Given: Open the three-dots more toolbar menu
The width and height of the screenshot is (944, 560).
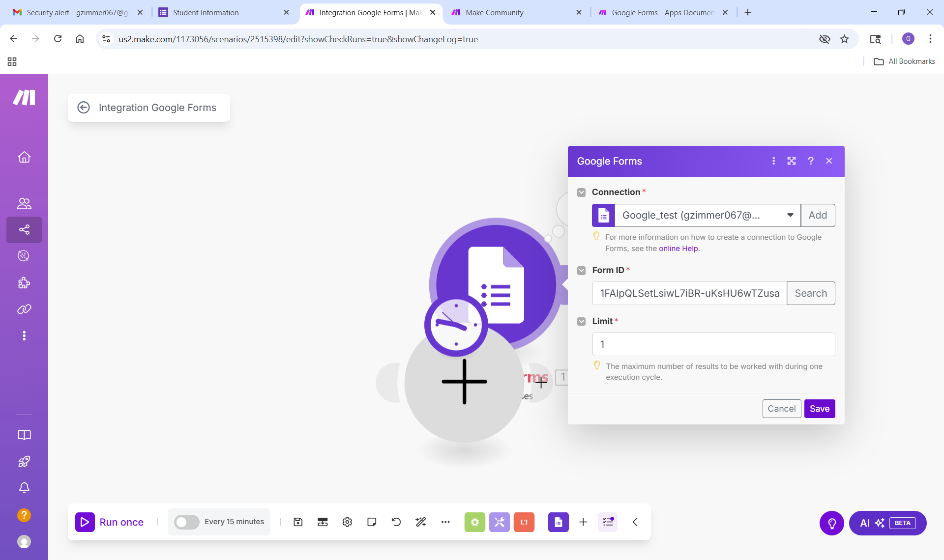Looking at the screenshot, I should tap(445, 522).
